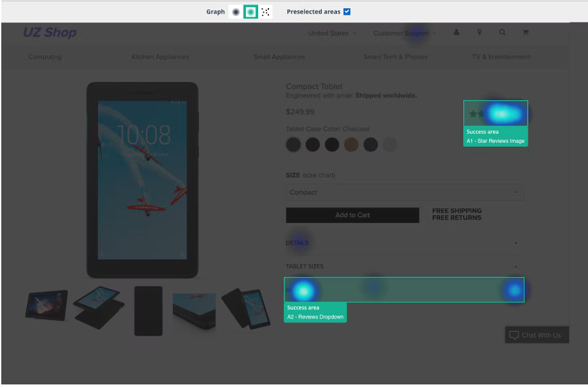This screenshot has width=588, height=387.
Task: Open the Customer Support dropdown
Action: click(405, 33)
